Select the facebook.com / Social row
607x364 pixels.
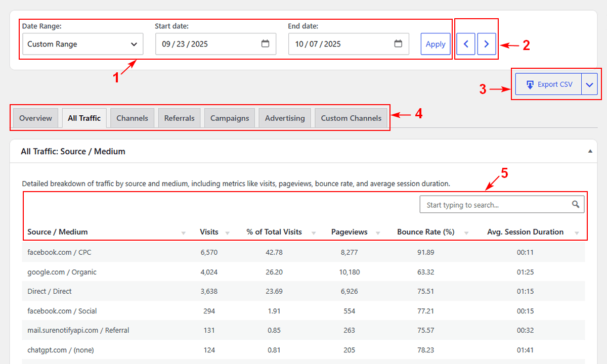point(303,311)
